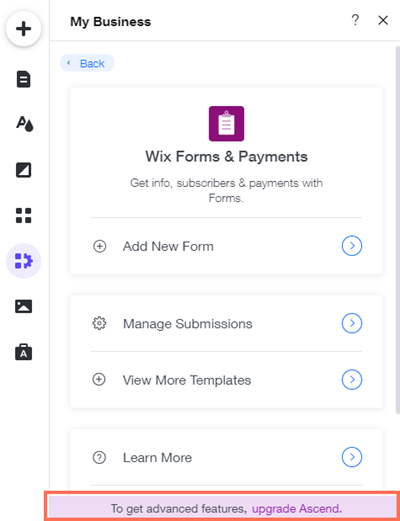Open the Media image icon
This screenshot has height=521, width=400.
pyautogui.click(x=23, y=306)
